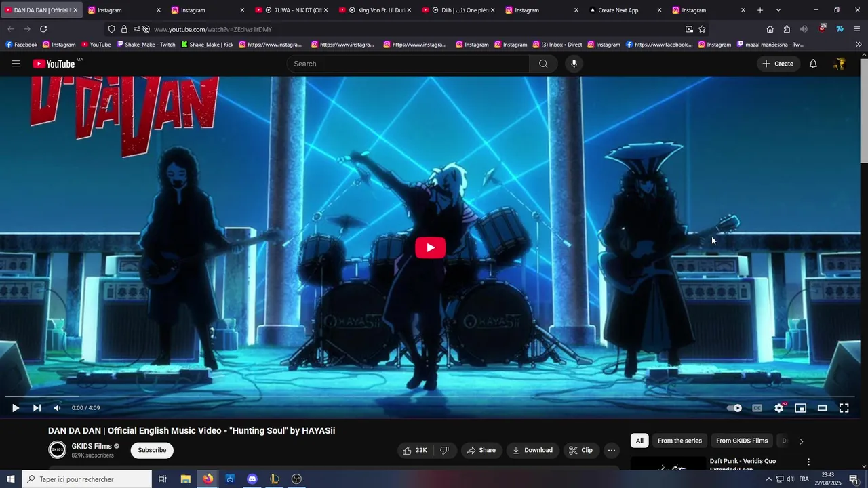Bookmark this page with star icon
This screenshot has height=488, width=868.
[x=702, y=29]
